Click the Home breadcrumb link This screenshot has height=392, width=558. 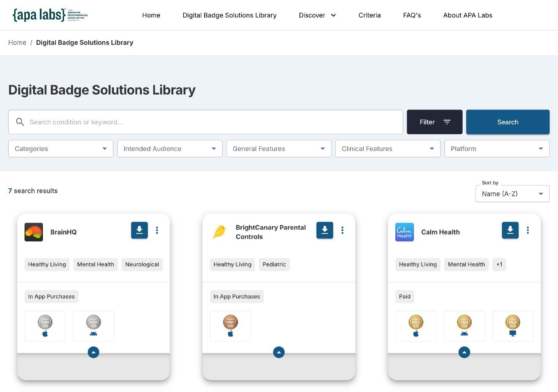(x=17, y=43)
